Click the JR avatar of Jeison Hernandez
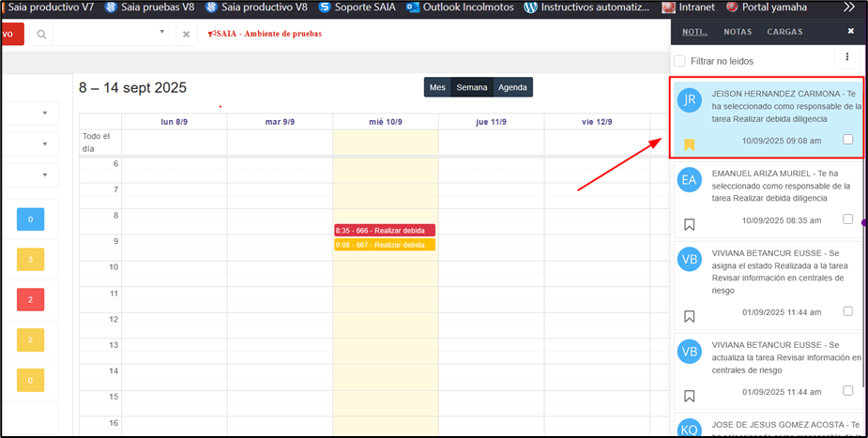 pyautogui.click(x=690, y=100)
